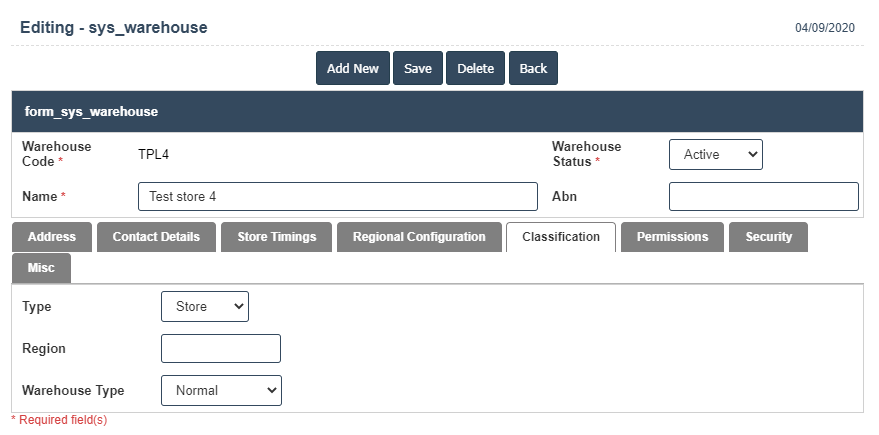Open the Contact Details tab

click(156, 237)
